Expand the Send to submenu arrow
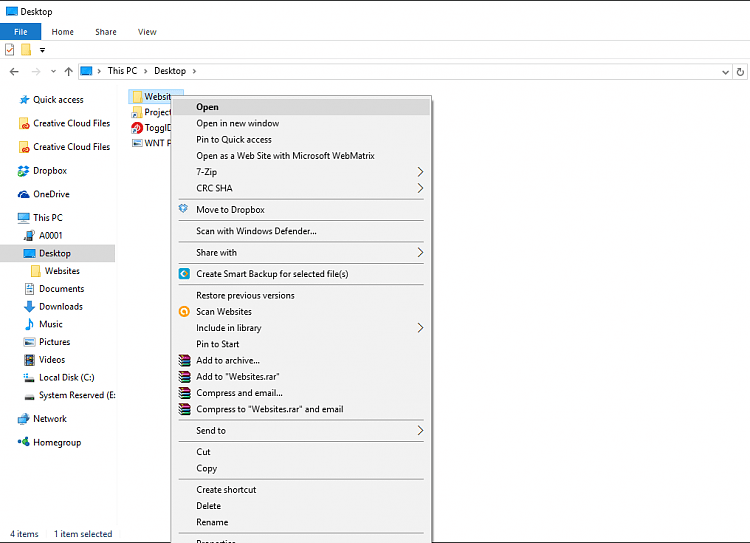 click(x=420, y=431)
